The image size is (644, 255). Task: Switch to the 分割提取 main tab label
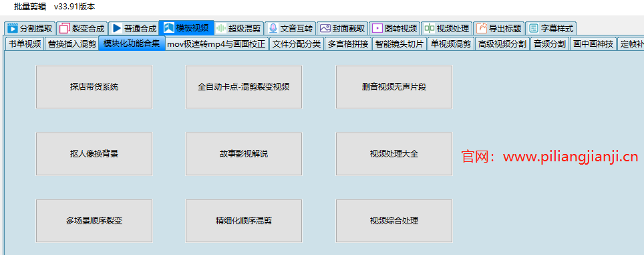point(36,28)
